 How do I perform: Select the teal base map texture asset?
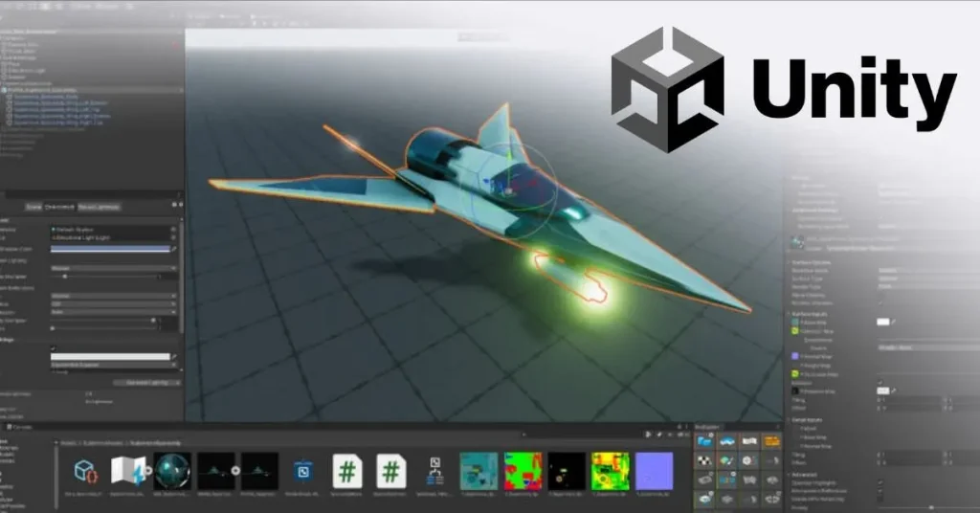tap(479, 471)
